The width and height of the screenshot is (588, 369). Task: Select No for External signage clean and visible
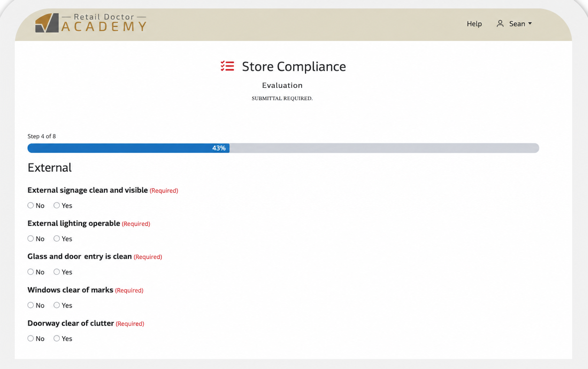31,205
